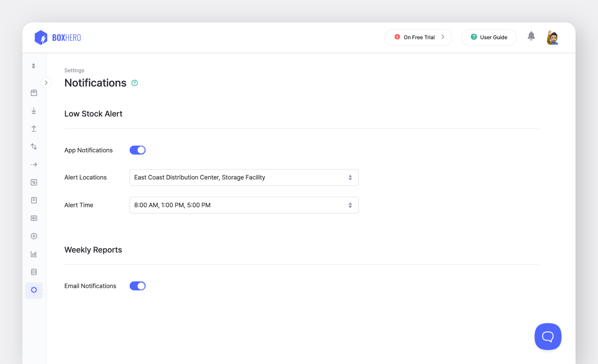
Task: Click the Settings gear icon
Action: [x=34, y=290]
